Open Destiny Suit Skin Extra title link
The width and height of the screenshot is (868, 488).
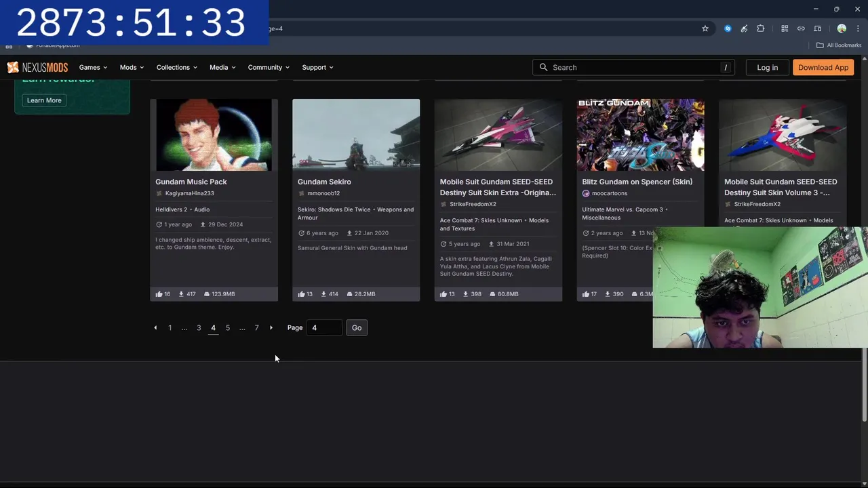click(x=498, y=187)
